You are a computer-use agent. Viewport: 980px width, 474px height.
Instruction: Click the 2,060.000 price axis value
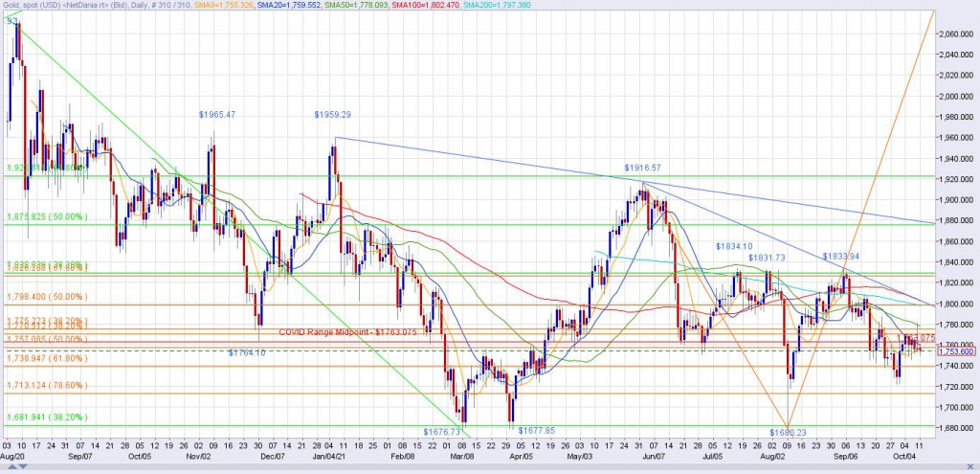(956, 34)
